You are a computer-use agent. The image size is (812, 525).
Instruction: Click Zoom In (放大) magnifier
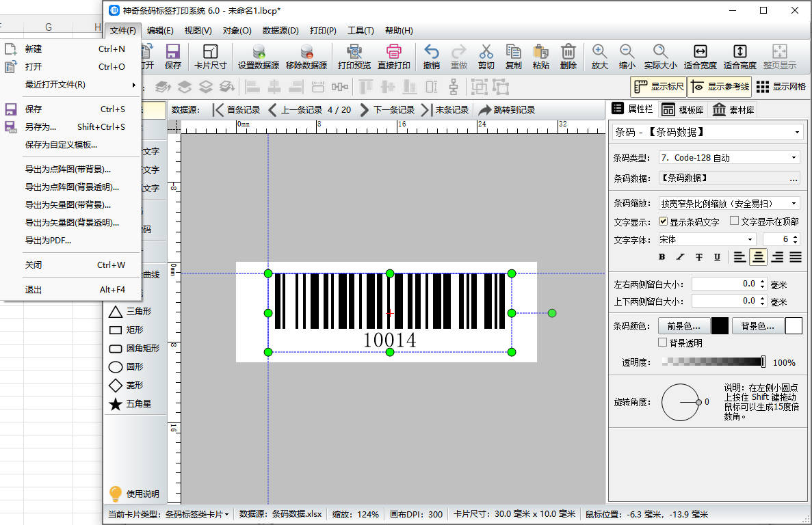pos(600,56)
